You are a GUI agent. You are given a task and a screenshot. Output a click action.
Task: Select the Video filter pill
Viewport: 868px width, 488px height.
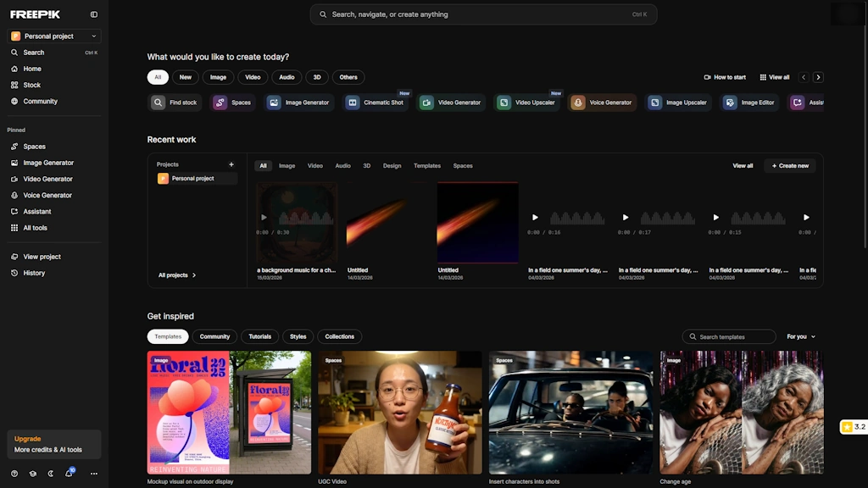(x=253, y=77)
